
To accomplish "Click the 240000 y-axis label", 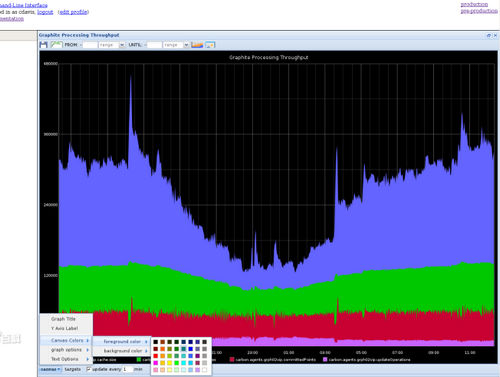I will tap(51, 205).
